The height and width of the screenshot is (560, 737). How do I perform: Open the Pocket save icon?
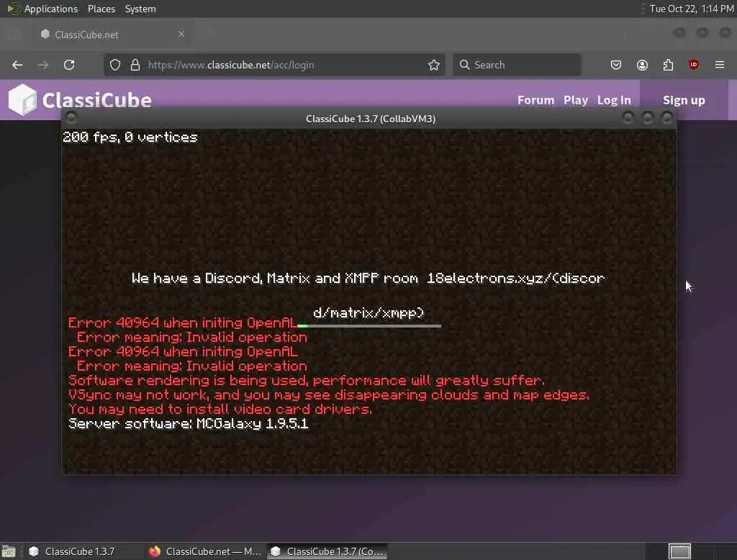click(x=616, y=65)
